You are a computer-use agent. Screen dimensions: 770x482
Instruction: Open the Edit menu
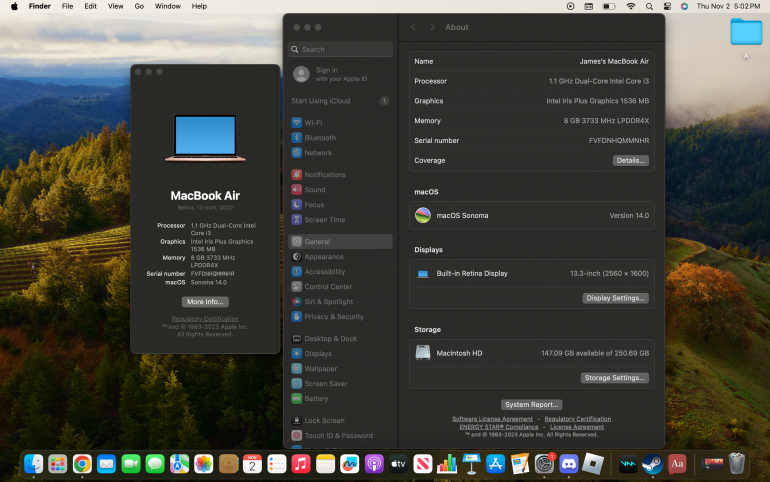[x=90, y=6]
